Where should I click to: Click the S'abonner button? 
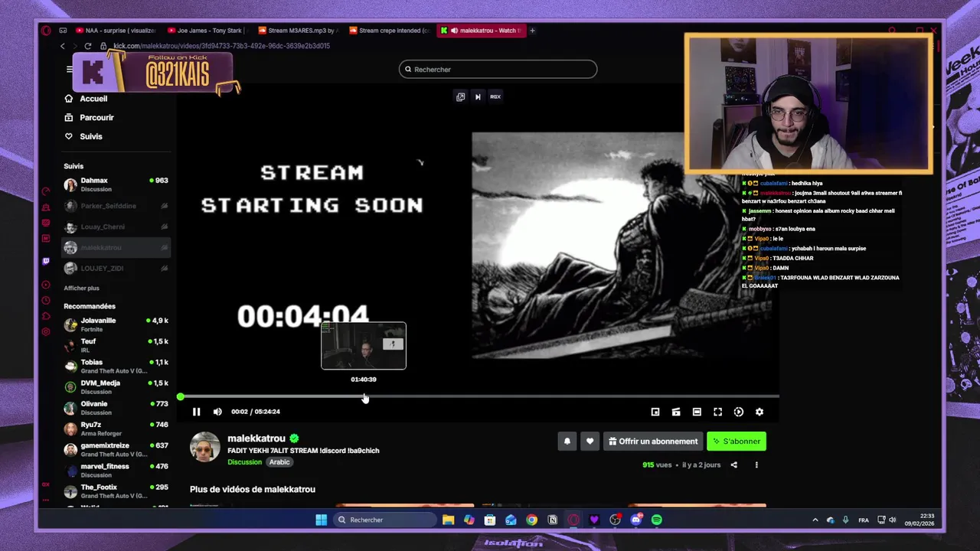737,441
